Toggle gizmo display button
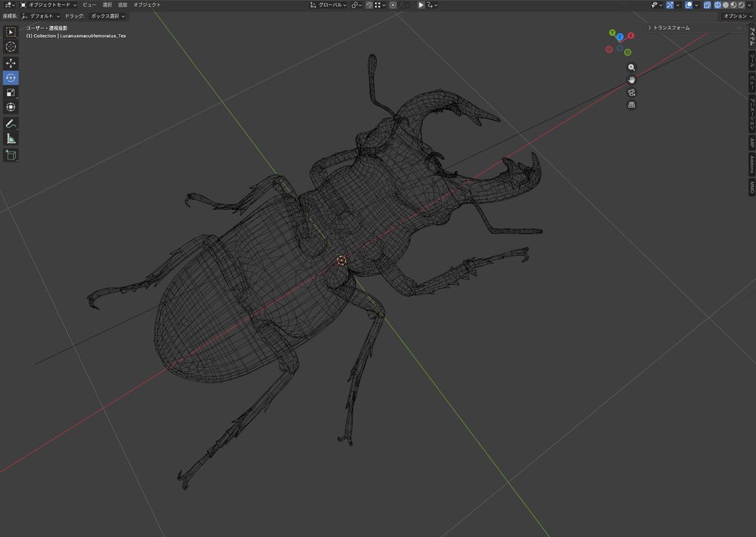756x537 pixels. pos(670,5)
